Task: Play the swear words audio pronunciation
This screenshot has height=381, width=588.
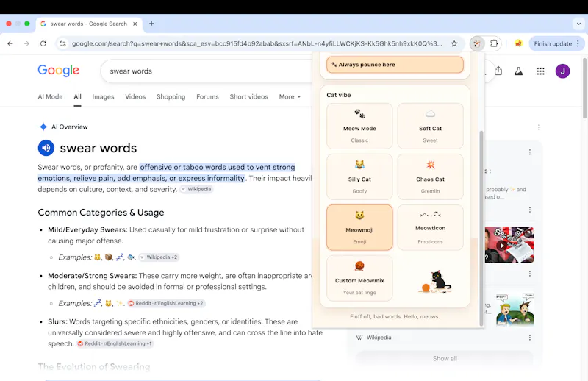Action: pos(46,148)
